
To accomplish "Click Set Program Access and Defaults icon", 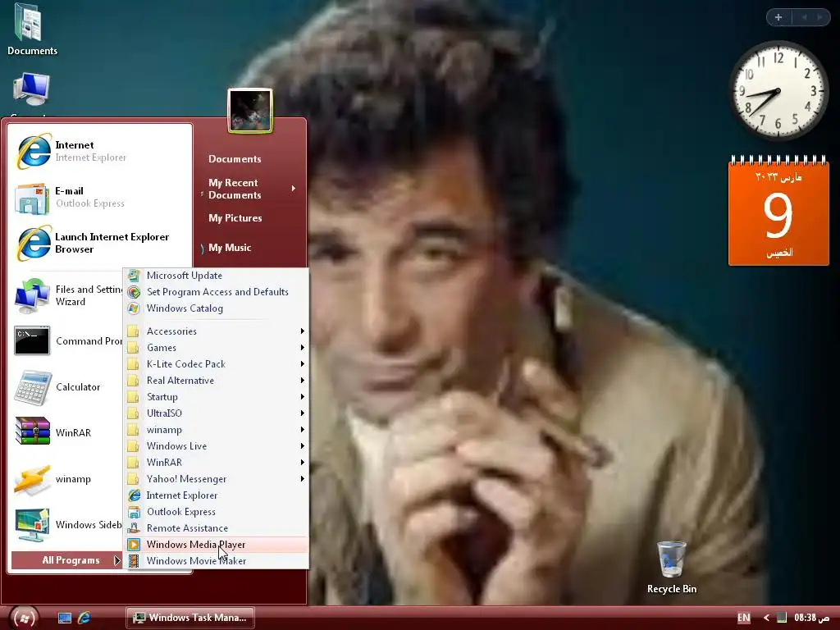I will [x=134, y=292].
